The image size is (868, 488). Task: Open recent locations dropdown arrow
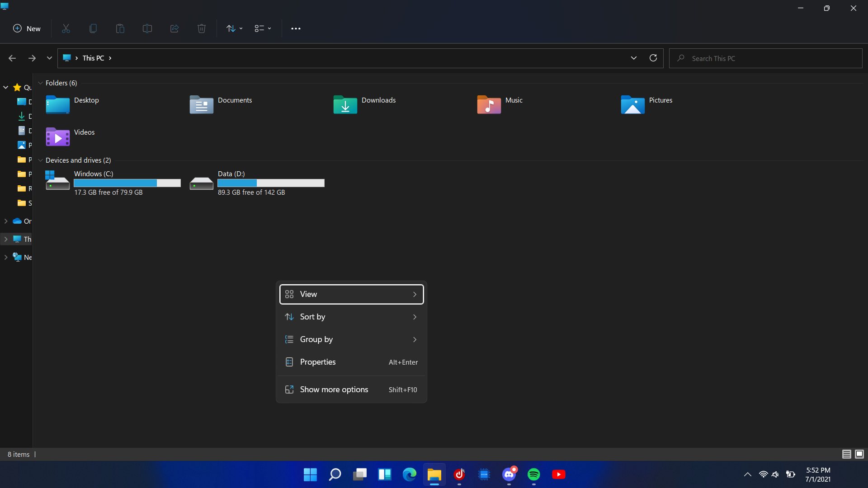pos(49,58)
